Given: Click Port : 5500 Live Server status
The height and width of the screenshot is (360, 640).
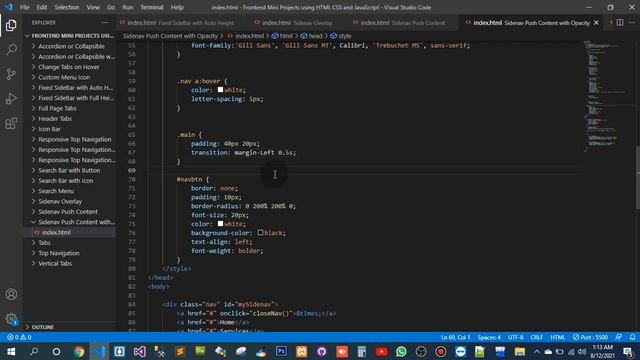Looking at the screenshot, I should [590, 337].
